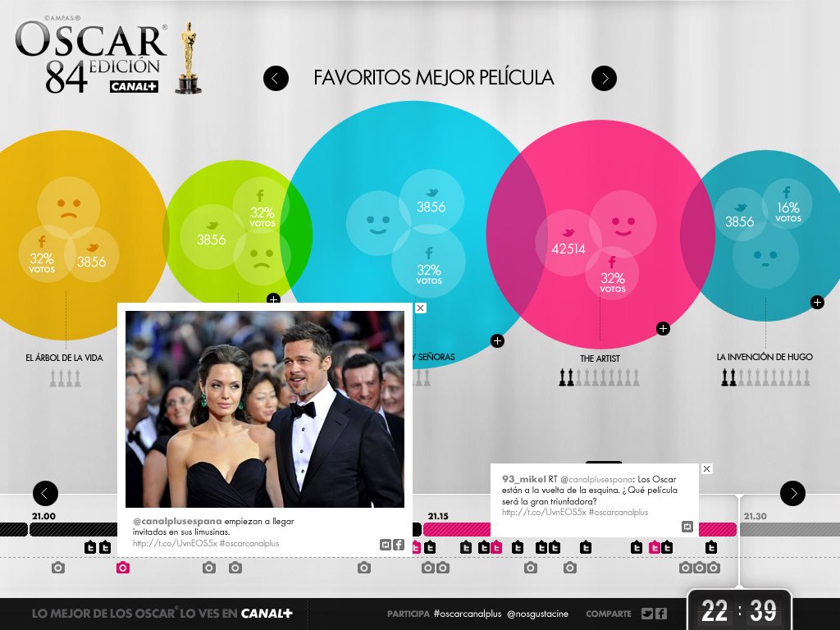Open Facebook 16% votos in Hugo bubble
840x630 pixels.
tap(787, 203)
